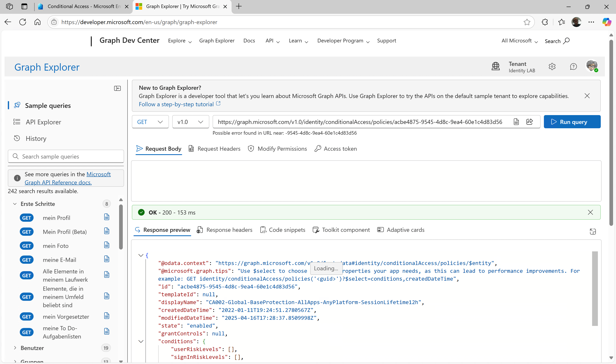Add page to favorites star

click(x=527, y=22)
